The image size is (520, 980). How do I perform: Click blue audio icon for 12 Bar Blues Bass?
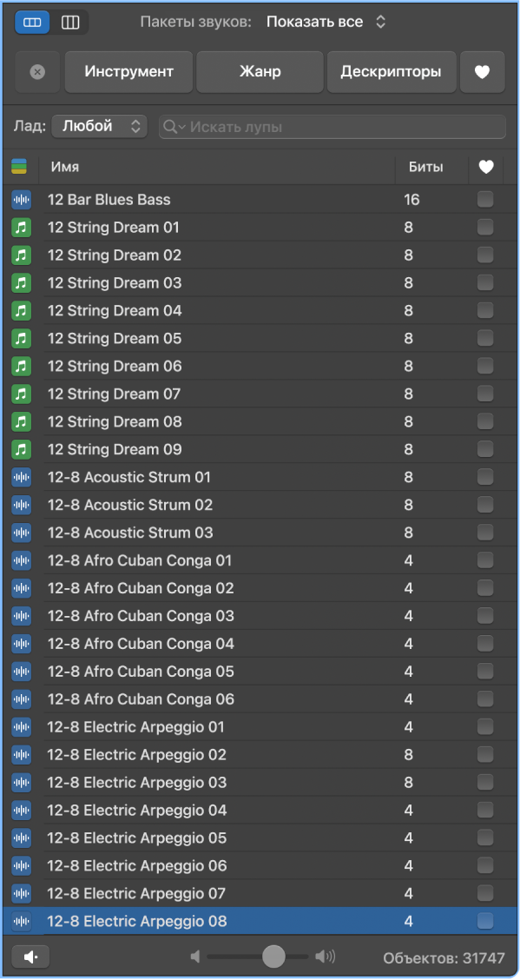pos(21,200)
